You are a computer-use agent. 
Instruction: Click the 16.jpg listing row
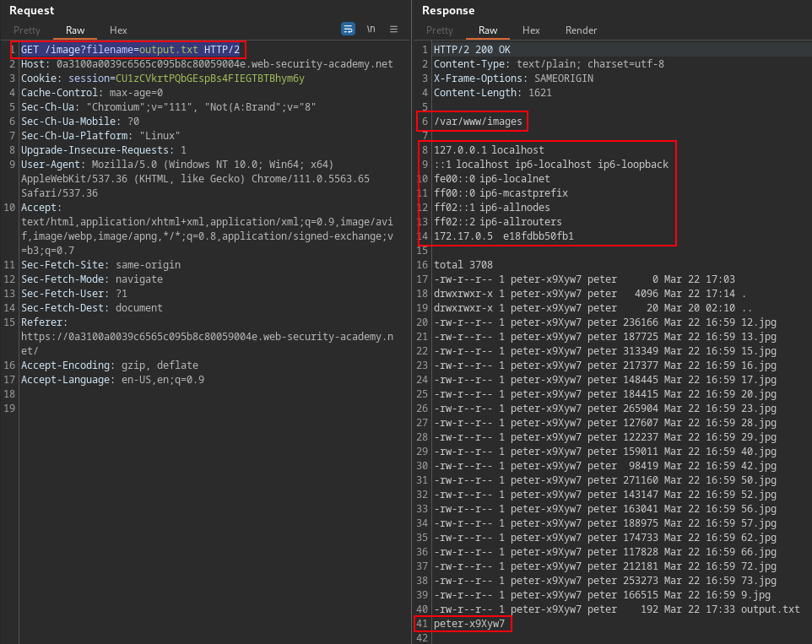point(605,365)
